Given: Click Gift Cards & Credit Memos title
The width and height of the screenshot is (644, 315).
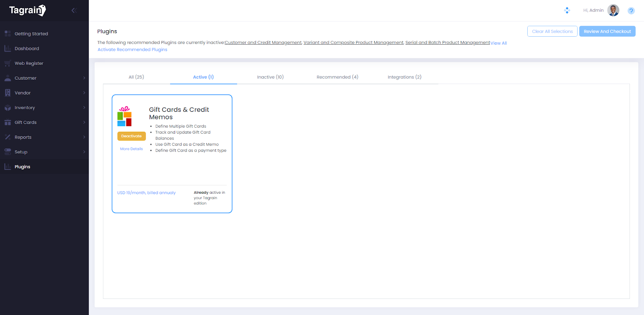Looking at the screenshot, I should pos(179,113).
